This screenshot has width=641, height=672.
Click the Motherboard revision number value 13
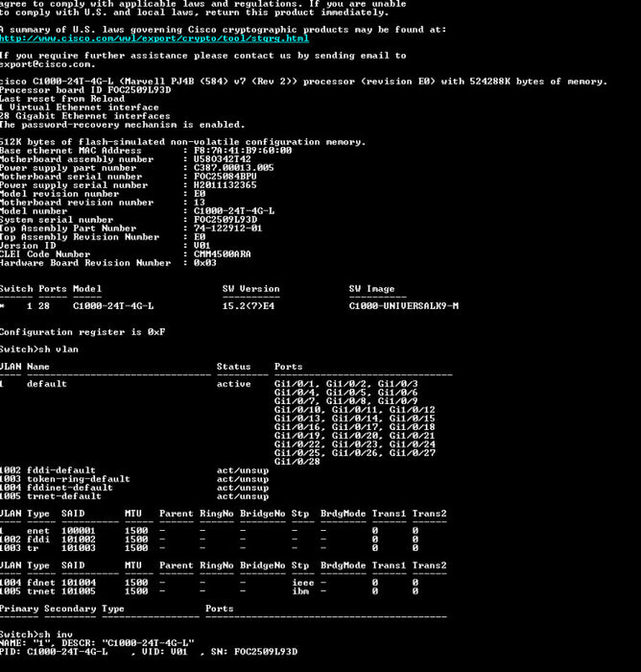(x=200, y=203)
